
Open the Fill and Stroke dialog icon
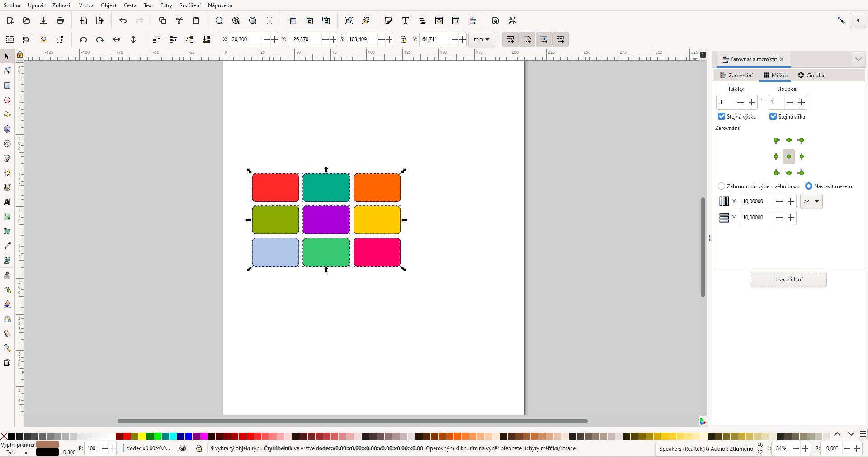pos(388,20)
